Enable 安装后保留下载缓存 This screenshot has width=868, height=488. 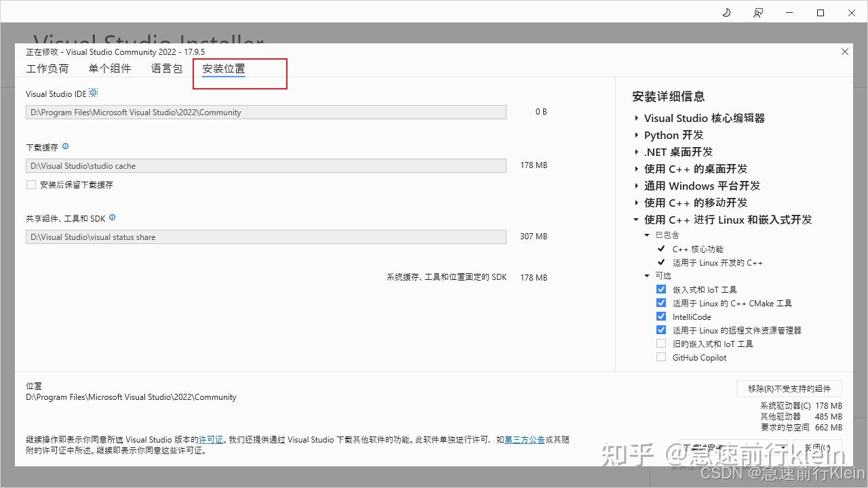coord(31,184)
